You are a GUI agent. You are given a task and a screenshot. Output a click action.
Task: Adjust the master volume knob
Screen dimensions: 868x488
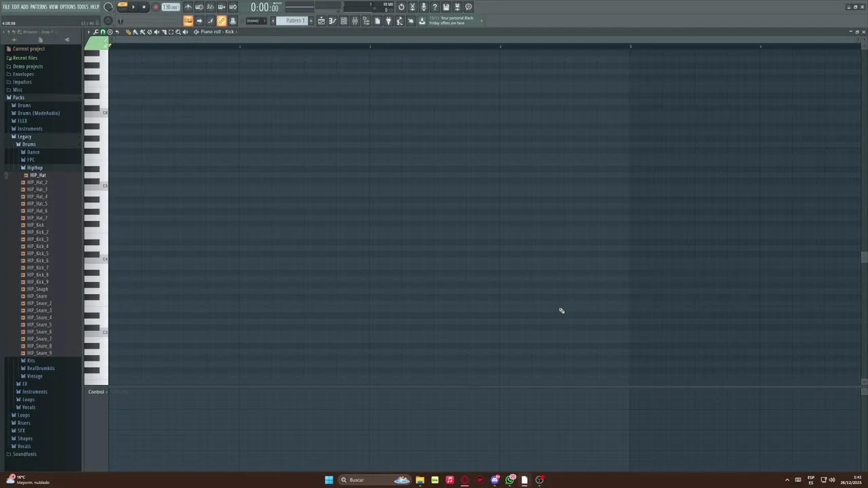pyautogui.click(x=108, y=7)
